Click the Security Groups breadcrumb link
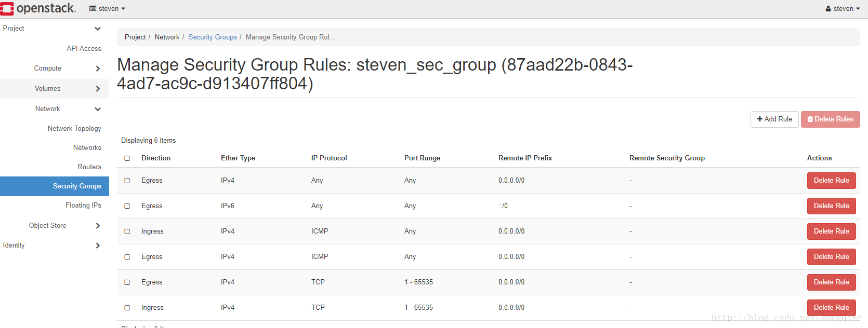 point(213,37)
